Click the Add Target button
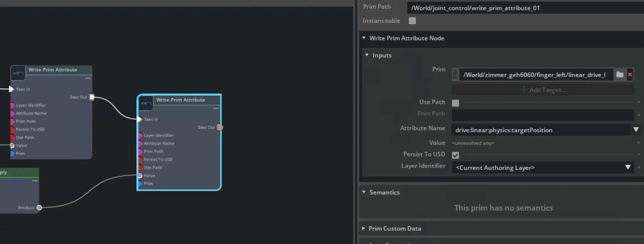 click(x=547, y=90)
